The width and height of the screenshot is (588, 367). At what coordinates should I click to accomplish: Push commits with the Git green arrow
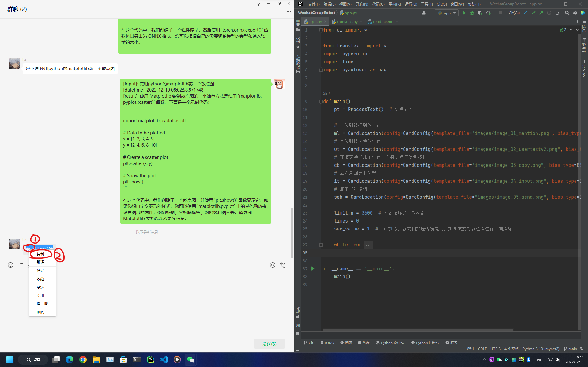(541, 13)
